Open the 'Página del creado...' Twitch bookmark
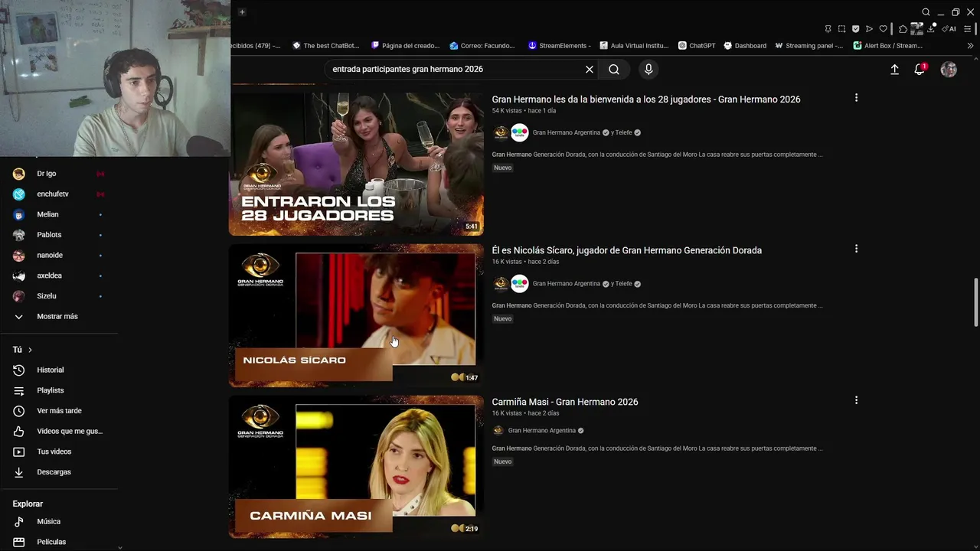Image resolution: width=980 pixels, height=551 pixels. tap(405, 46)
